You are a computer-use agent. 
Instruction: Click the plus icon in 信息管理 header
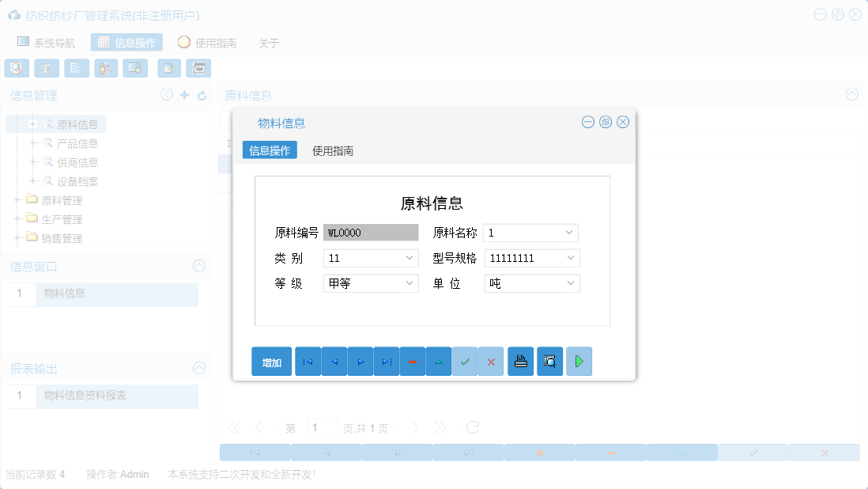pos(185,94)
